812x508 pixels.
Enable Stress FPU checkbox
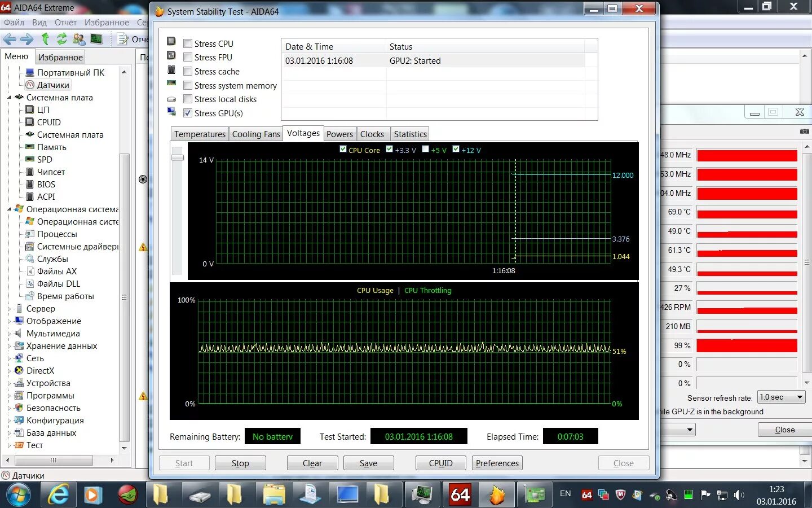tap(188, 57)
